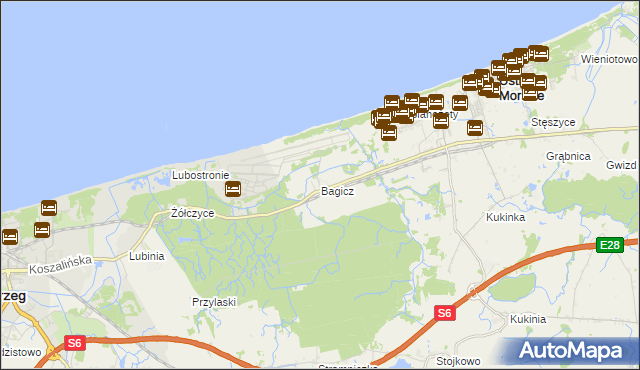Click the hotel icon nearest Bagicz to the northeast
This screenshot has width=640, height=370.
[389, 133]
